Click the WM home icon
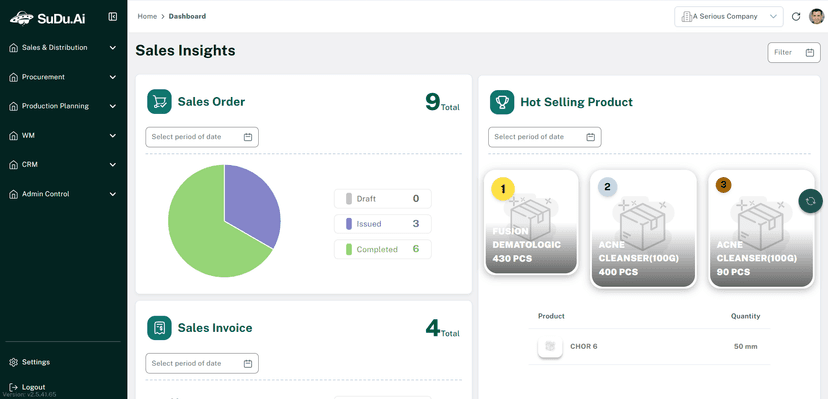Viewport: 828px width, 399px height. click(14, 136)
